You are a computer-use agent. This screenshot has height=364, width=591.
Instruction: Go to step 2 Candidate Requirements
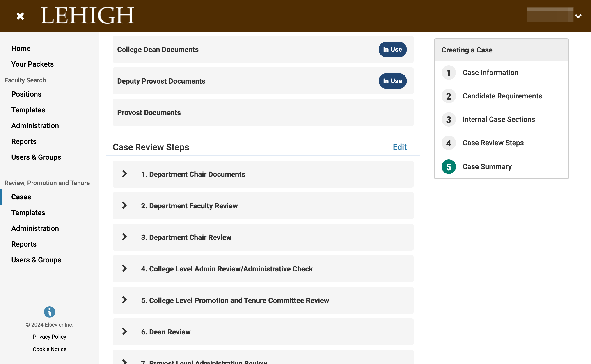(x=502, y=96)
